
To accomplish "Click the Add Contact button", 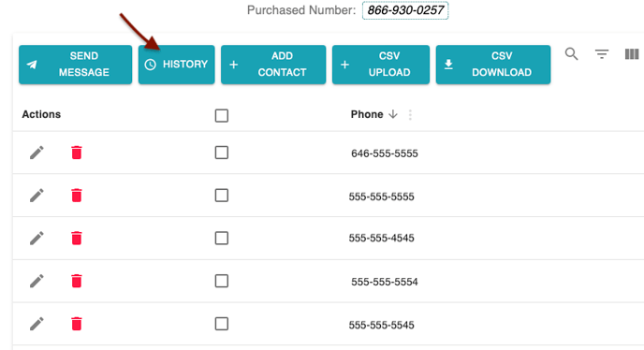I will click(x=273, y=65).
